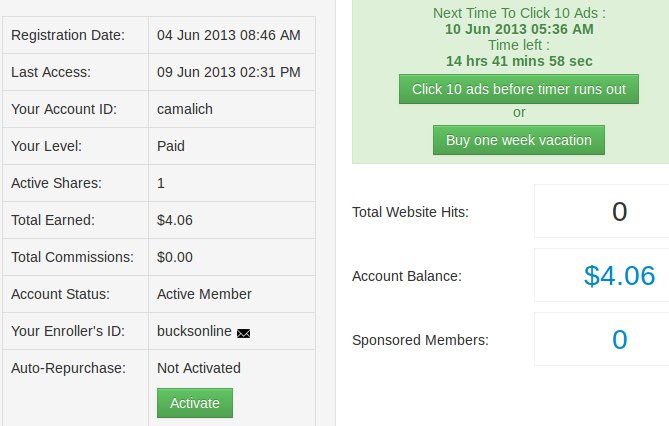The width and height of the screenshot is (669, 426).
Task: Click the Paid level value
Action: pos(171,146)
